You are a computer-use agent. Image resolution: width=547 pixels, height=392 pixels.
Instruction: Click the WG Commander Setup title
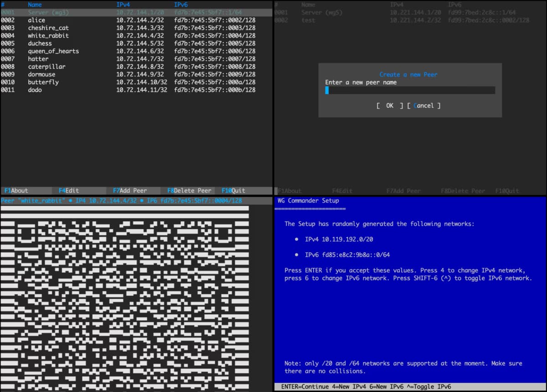[x=308, y=200]
